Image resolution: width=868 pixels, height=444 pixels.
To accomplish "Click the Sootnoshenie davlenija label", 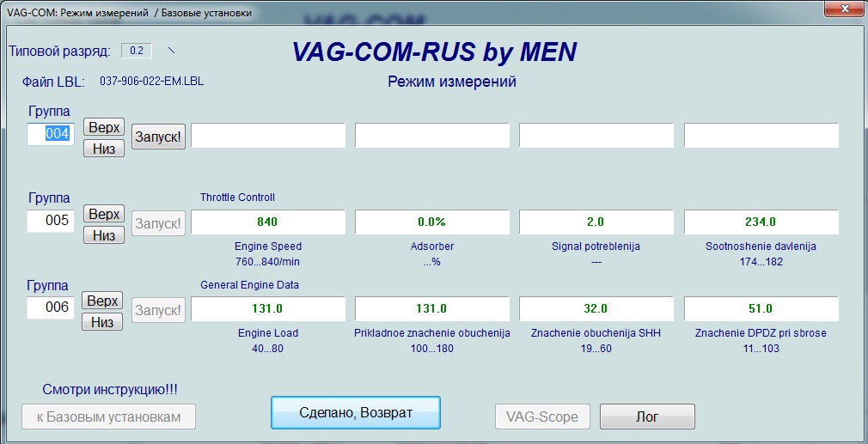I will click(761, 246).
